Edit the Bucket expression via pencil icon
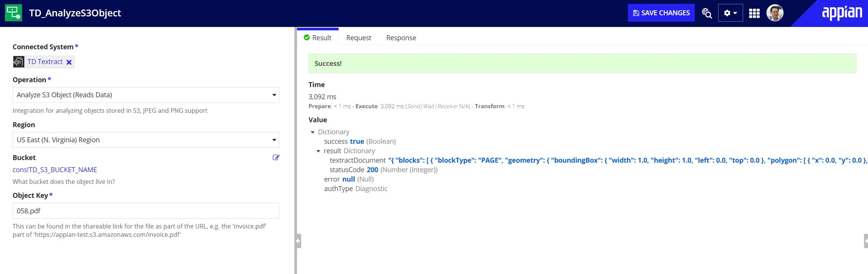This screenshot has height=274, width=868. 276,157
